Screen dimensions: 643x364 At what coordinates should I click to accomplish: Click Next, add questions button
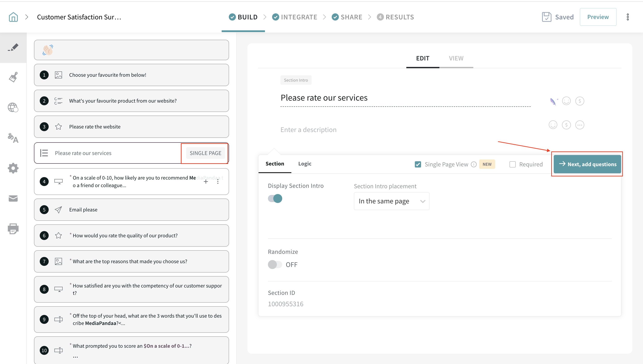[587, 164]
